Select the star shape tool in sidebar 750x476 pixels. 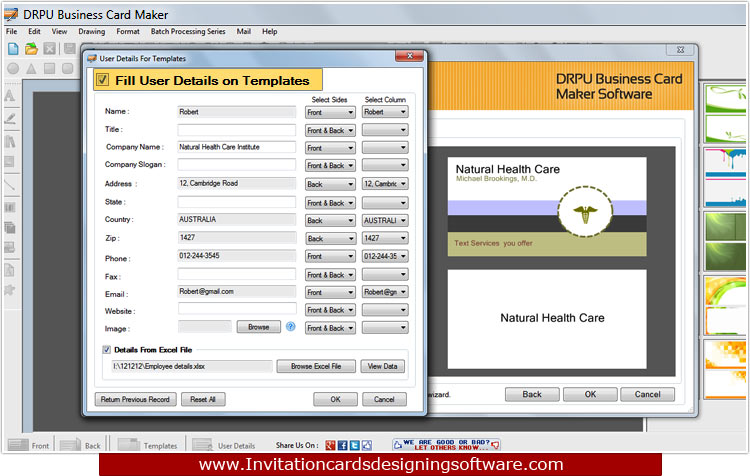[x=10, y=290]
